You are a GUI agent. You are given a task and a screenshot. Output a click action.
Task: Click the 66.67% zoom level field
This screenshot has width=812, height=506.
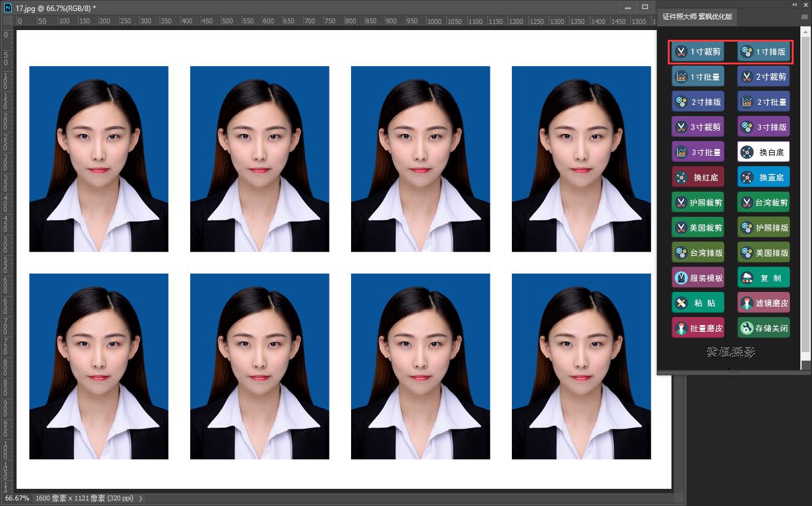point(17,499)
